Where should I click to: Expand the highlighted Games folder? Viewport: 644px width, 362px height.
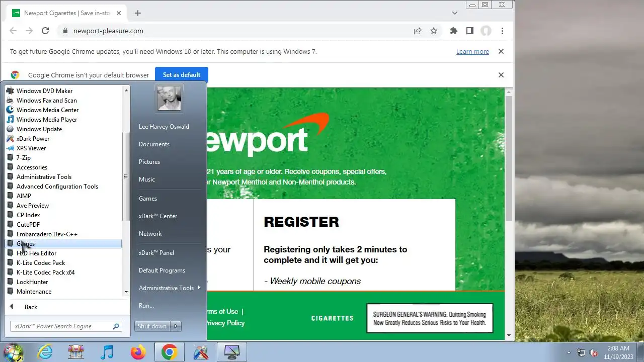tap(63, 244)
